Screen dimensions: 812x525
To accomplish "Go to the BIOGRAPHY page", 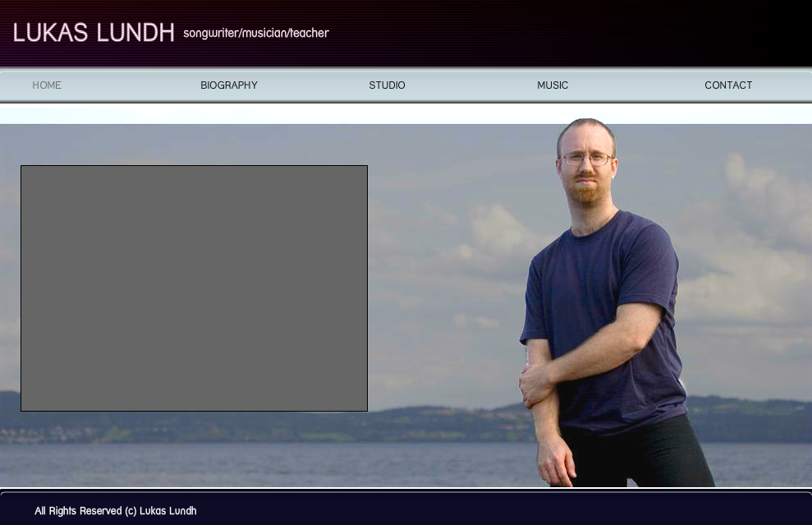I will pyautogui.click(x=229, y=85).
